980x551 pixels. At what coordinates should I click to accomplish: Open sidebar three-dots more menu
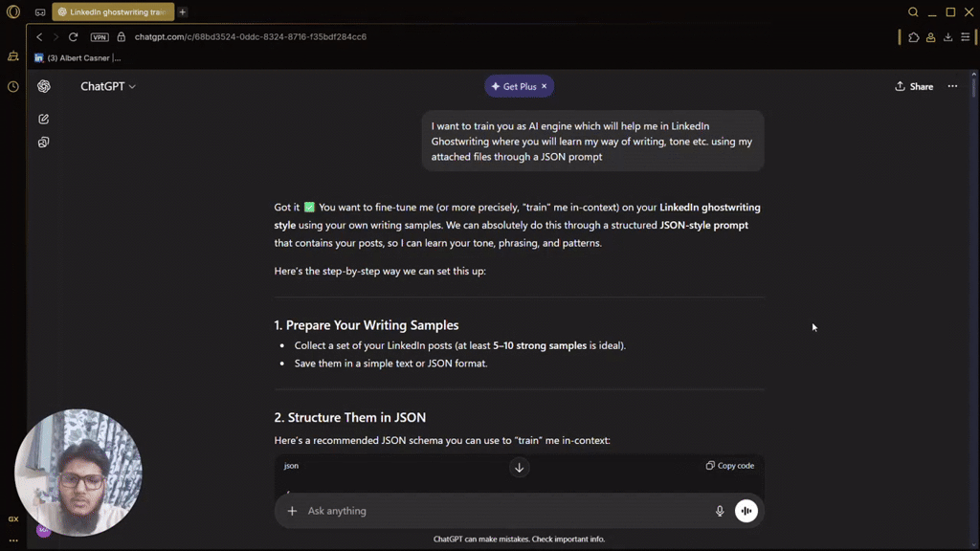[x=13, y=541]
